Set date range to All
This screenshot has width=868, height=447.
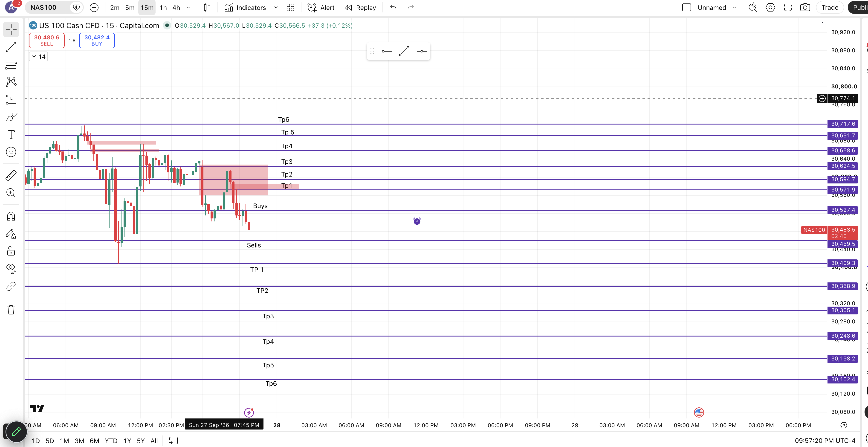154,441
